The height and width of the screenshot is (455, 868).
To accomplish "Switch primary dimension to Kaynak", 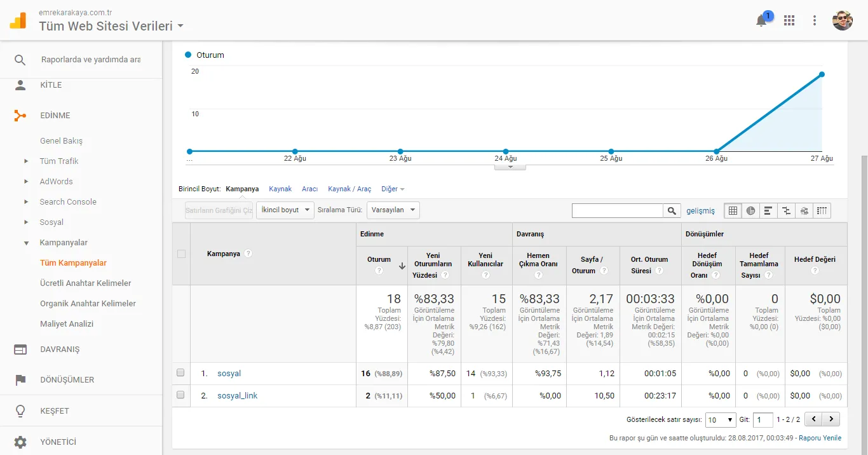I will [x=280, y=188].
